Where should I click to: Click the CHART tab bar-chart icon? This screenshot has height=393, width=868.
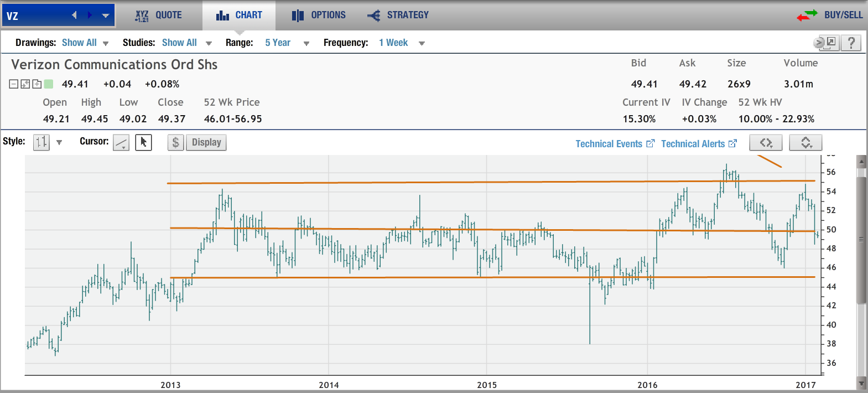[222, 15]
